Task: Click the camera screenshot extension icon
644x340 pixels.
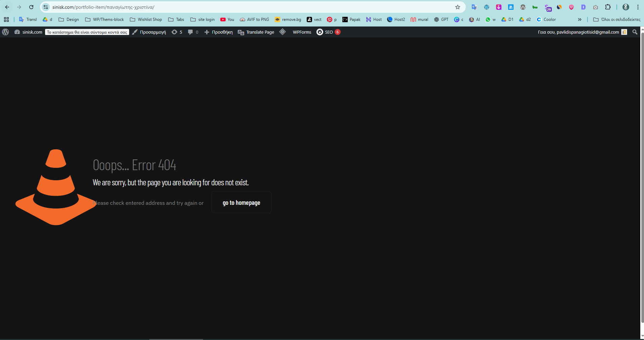Action: (595, 7)
